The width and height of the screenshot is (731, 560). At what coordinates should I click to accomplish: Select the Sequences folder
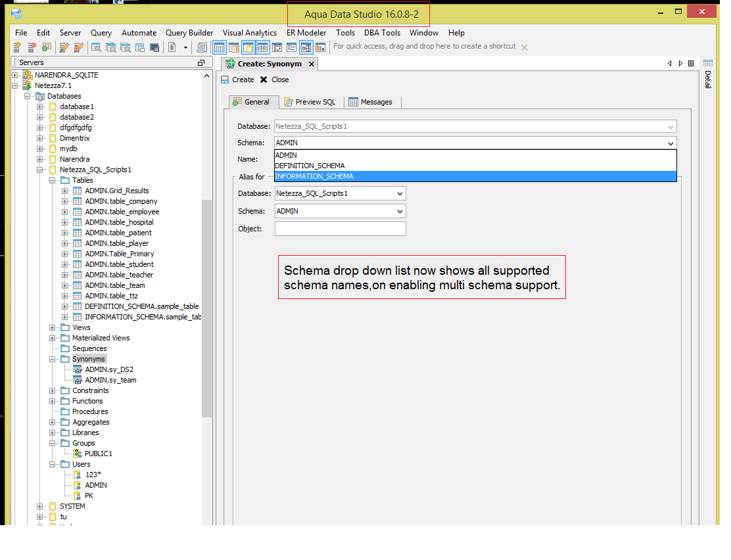point(89,349)
